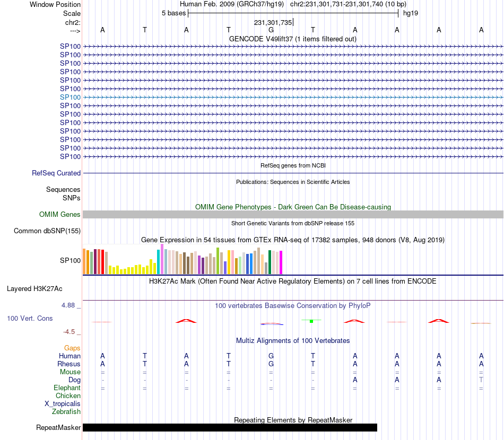Open OMIM Gene Phenotypes track title
The height and width of the screenshot is (440, 504).
coord(293,207)
